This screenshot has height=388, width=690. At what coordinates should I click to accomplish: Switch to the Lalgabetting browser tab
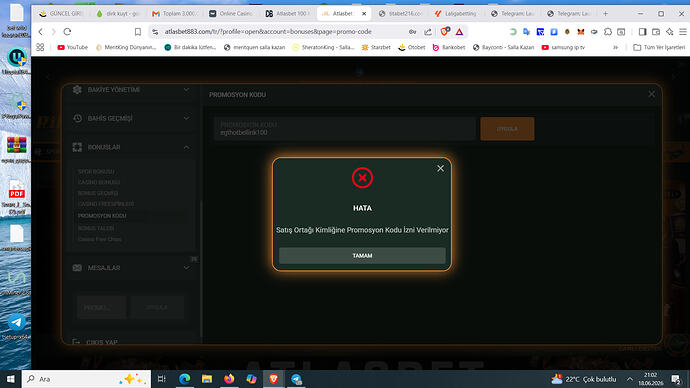tap(456, 14)
